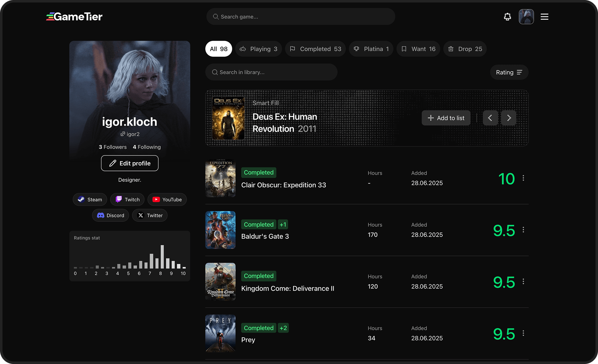The width and height of the screenshot is (598, 364).
Task: Open the Discord link
Action: point(110,215)
